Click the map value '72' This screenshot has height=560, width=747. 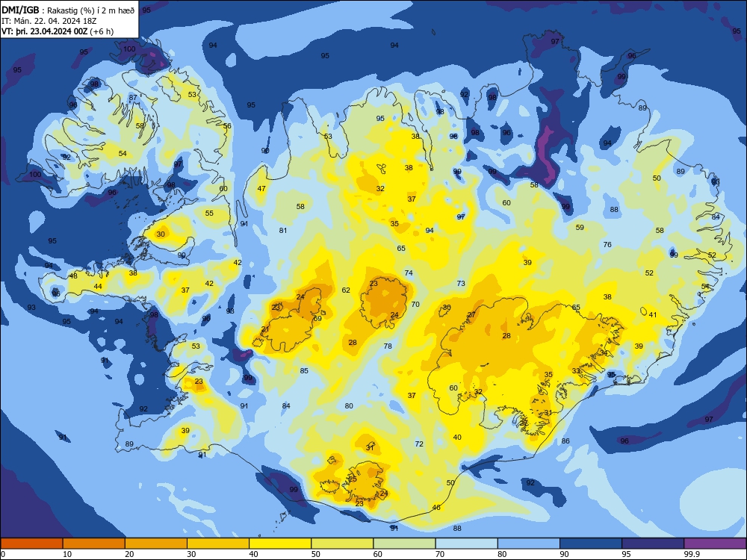419,444
